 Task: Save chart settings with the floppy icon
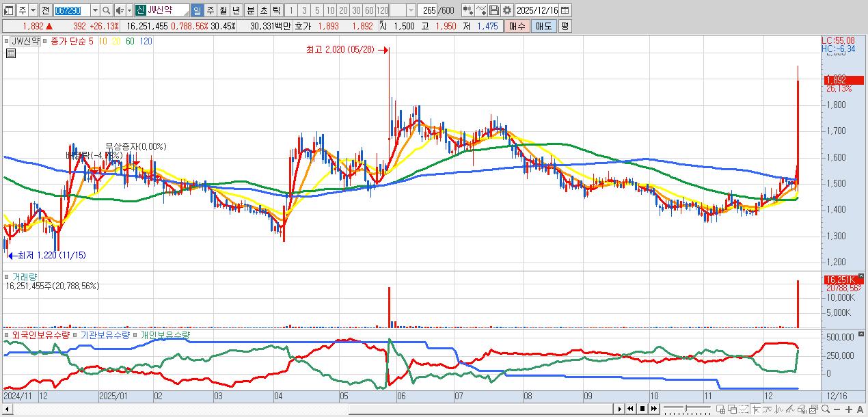point(494,10)
